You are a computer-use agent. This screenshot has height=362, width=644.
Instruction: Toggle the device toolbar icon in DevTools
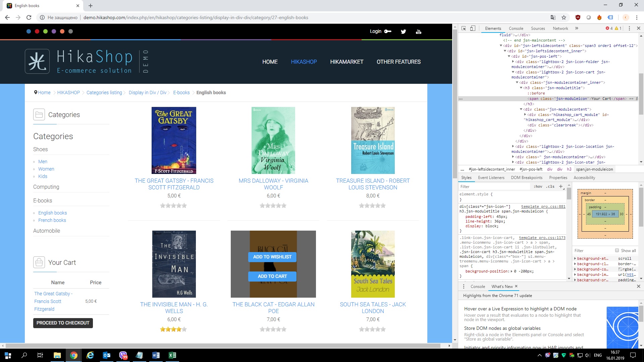click(473, 28)
